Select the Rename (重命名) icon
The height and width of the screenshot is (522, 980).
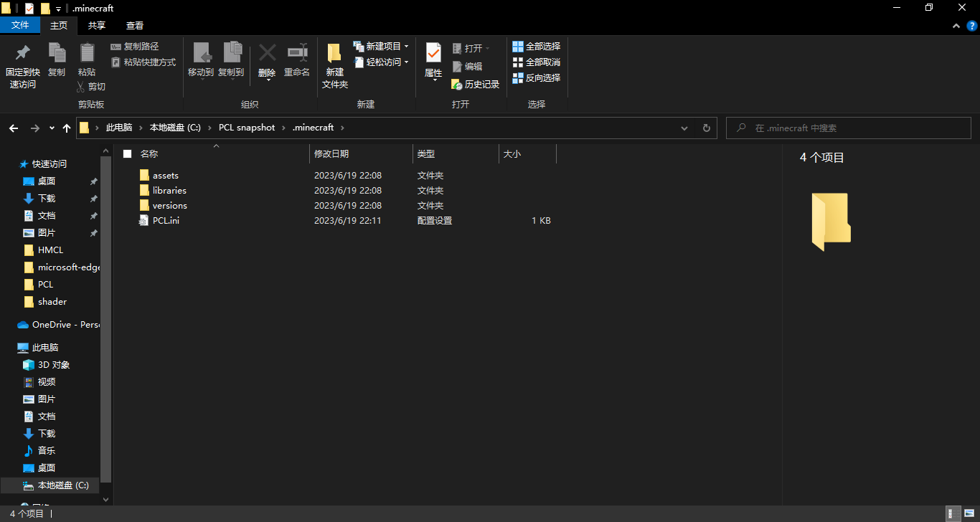point(297,61)
